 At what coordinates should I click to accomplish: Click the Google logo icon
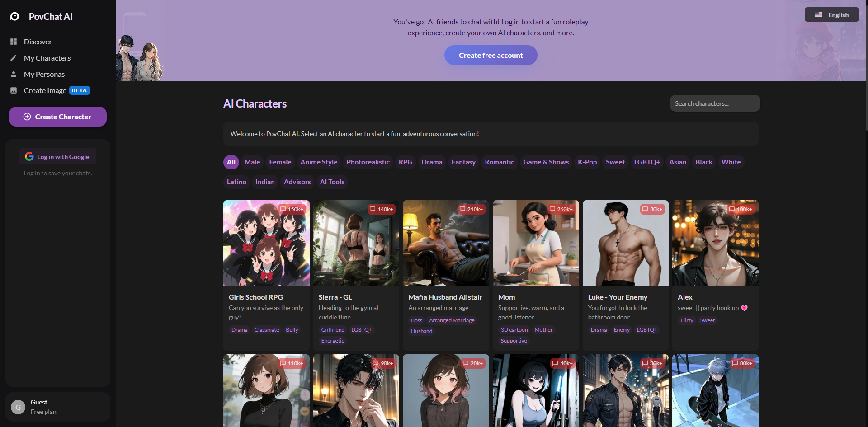(x=29, y=156)
